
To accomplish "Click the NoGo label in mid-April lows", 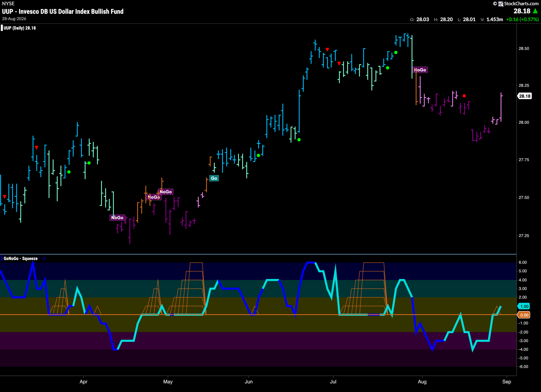I will pos(117,218).
